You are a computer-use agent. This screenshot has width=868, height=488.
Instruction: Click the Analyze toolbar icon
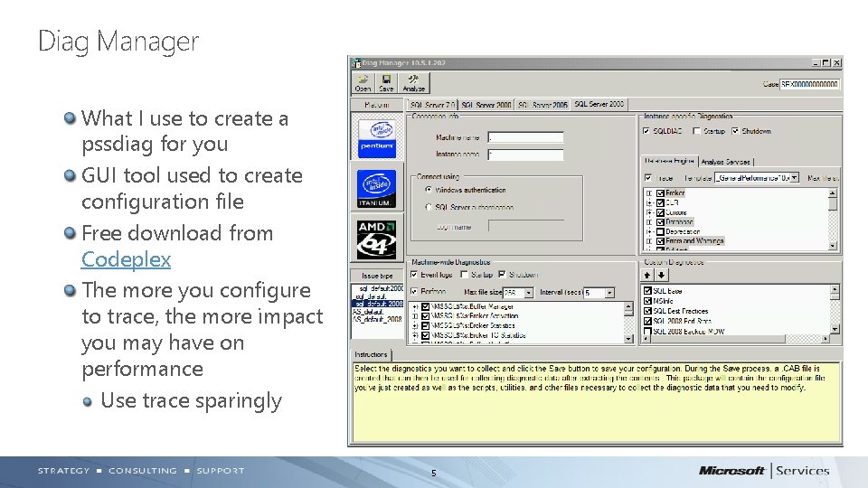(413, 83)
